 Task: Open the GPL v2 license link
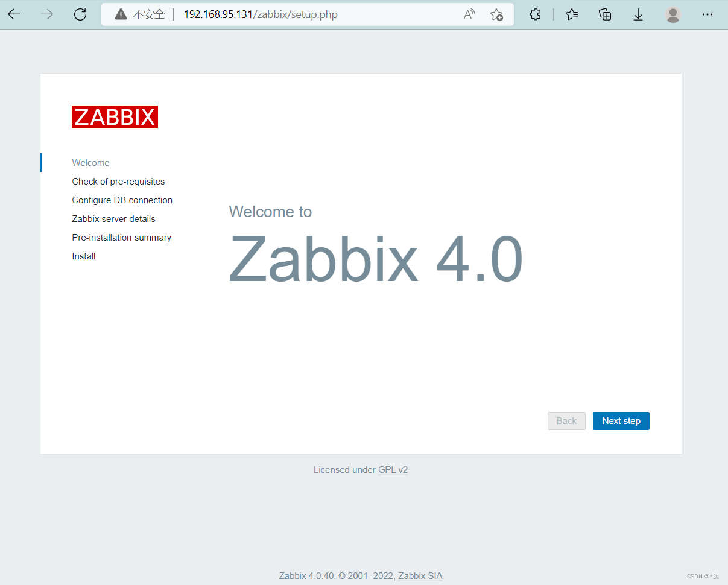pos(393,470)
